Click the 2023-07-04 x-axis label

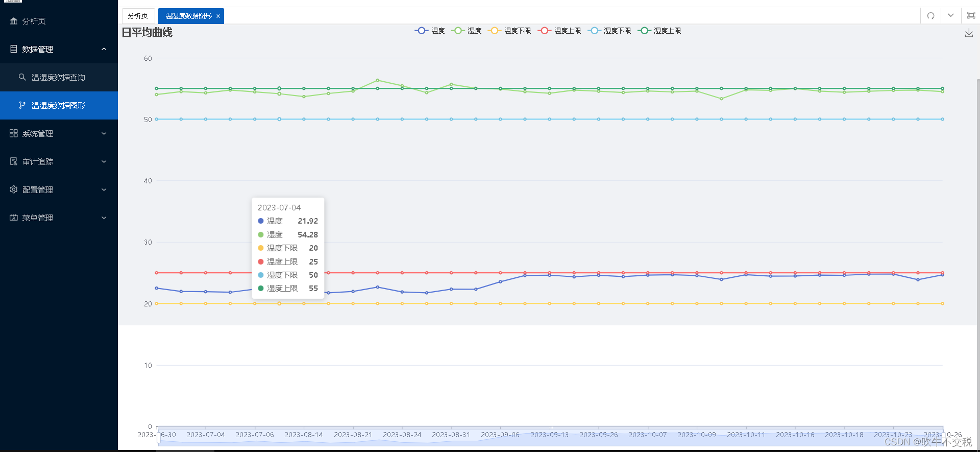pyautogui.click(x=206, y=435)
